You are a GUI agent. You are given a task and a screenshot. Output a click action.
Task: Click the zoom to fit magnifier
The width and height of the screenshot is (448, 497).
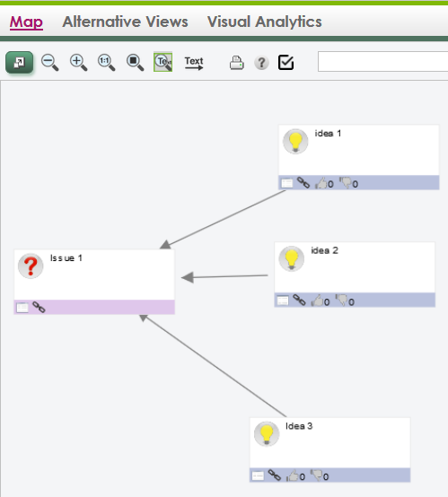(135, 62)
